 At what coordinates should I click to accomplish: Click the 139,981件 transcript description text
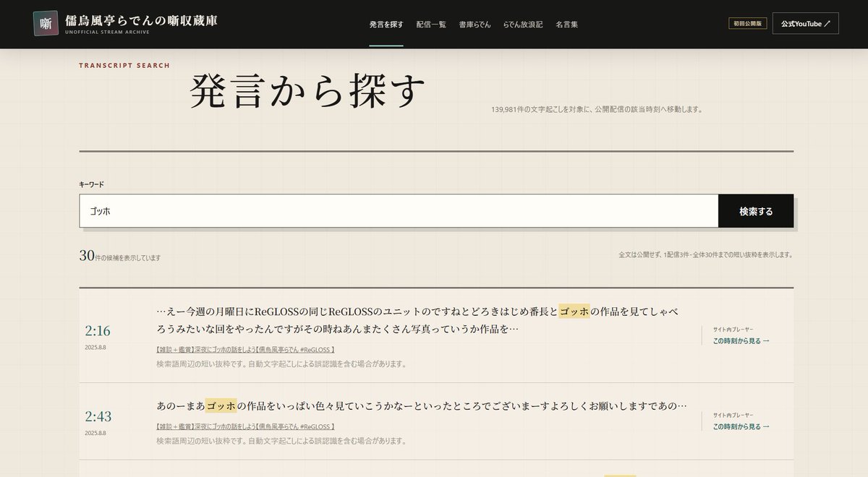(x=597, y=110)
